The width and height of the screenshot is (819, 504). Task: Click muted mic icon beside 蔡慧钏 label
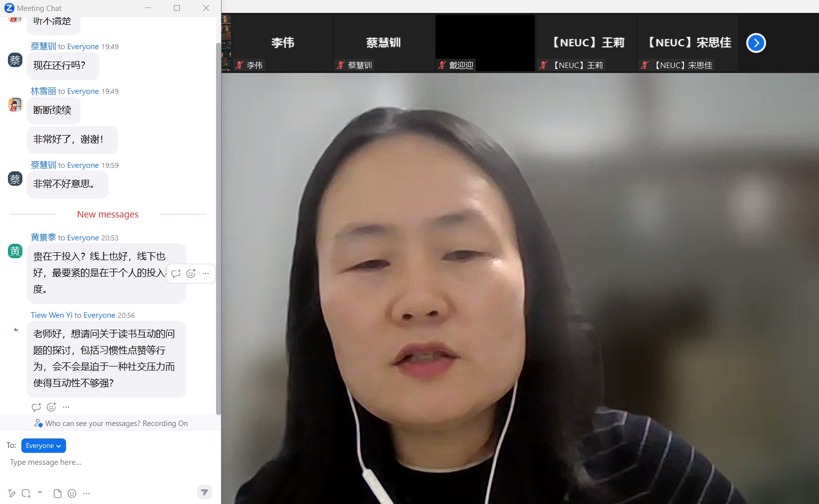click(341, 65)
